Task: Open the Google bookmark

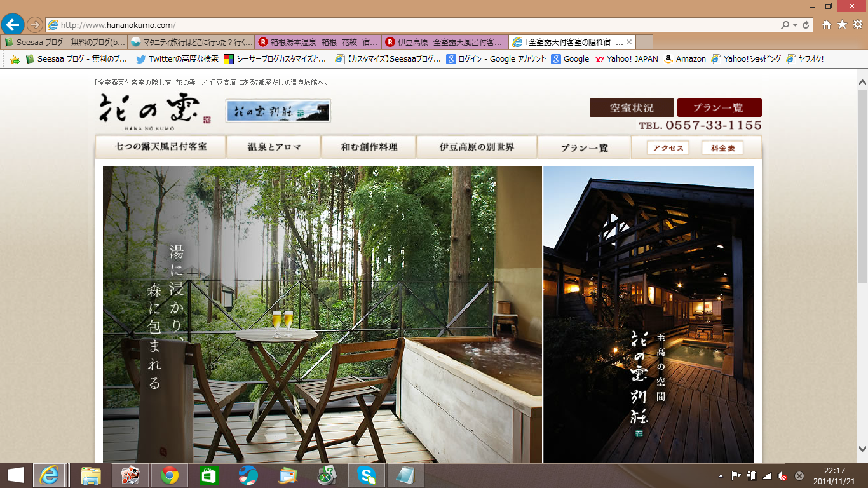Action: click(570, 59)
